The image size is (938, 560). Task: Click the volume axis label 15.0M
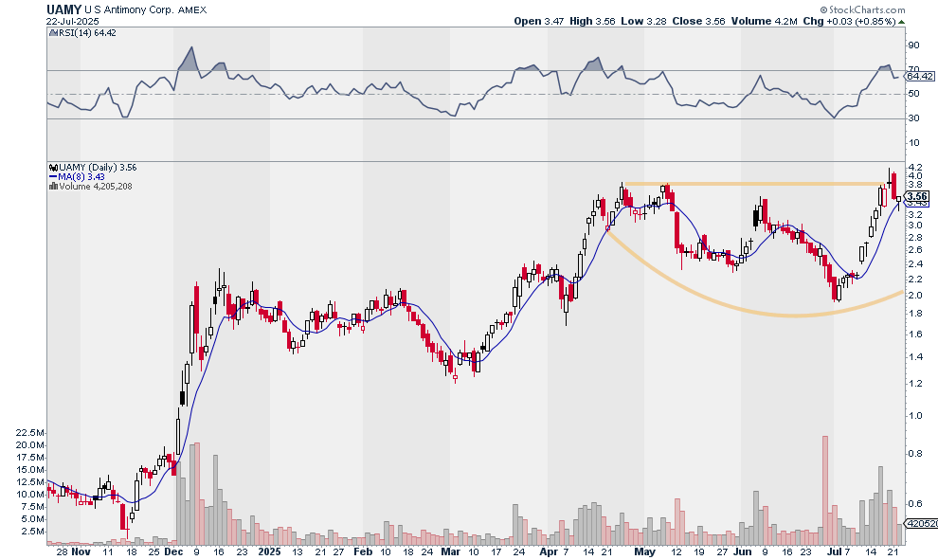(x=30, y=470)
